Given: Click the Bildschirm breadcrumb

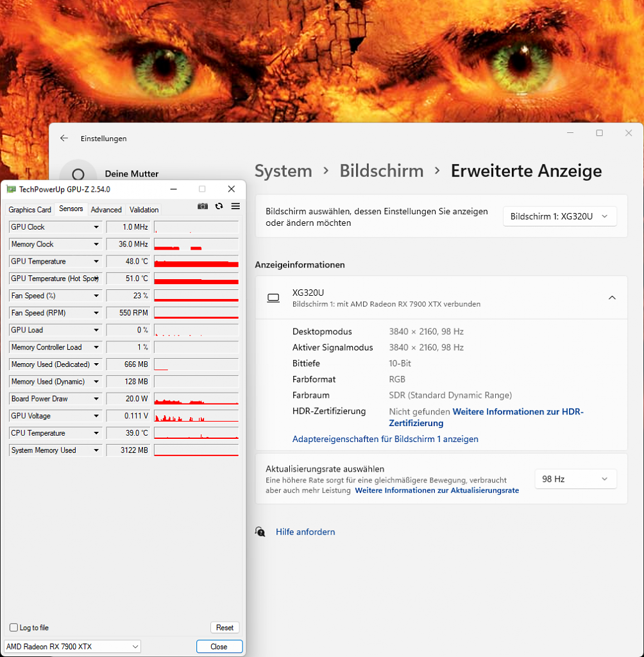Looking at the screenshot, I should point(381,171).
